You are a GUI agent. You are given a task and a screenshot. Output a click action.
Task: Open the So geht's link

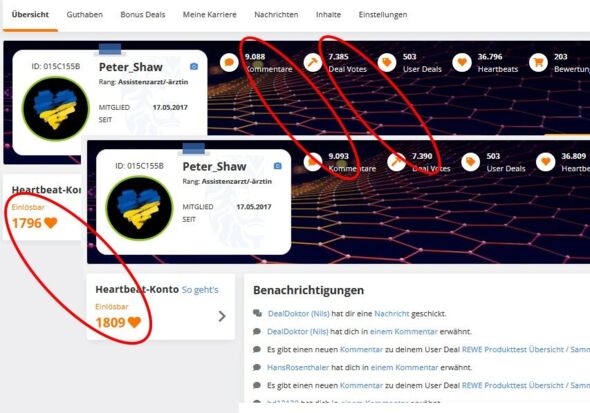[x=200, y=290]
